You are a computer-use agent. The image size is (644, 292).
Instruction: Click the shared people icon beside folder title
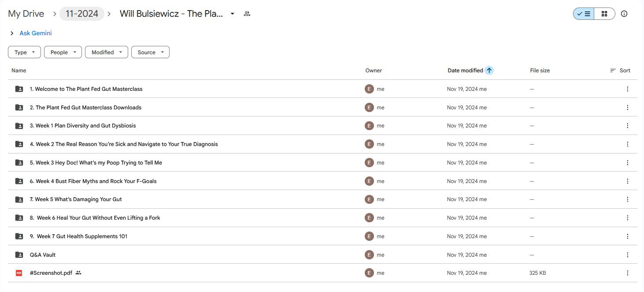[x=247, y=14]
